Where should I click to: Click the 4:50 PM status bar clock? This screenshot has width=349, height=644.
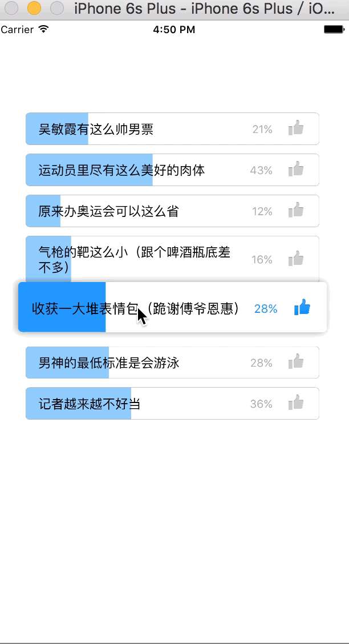(174, 30)
